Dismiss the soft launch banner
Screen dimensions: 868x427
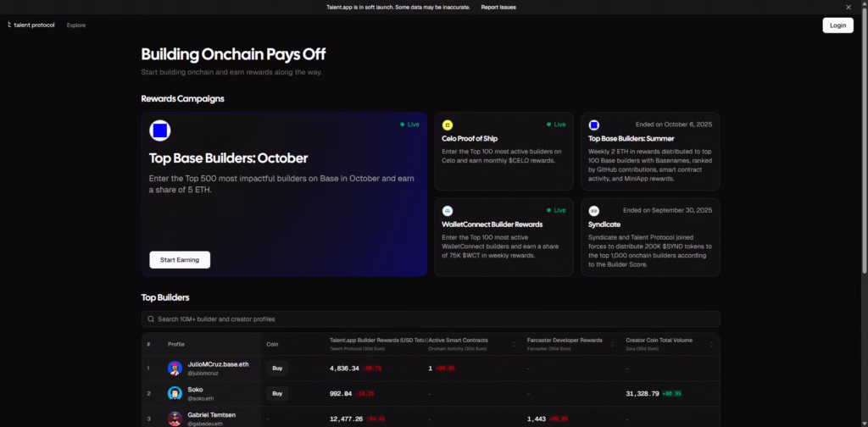(849, 7)
